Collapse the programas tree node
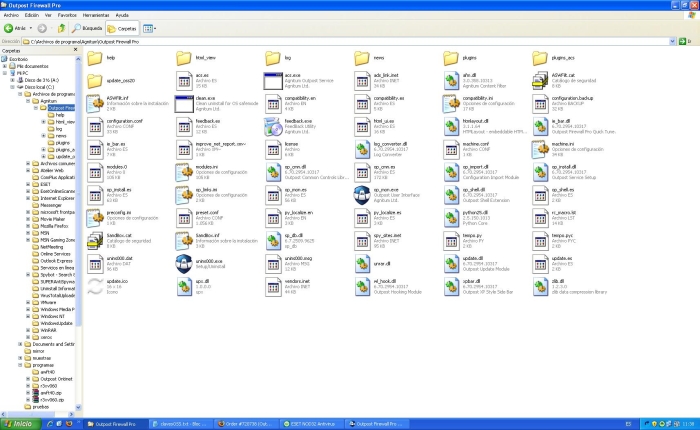Image resolution: width=700 pixels, height=430 pixels. pyautogui.click(x=20, y=365)
